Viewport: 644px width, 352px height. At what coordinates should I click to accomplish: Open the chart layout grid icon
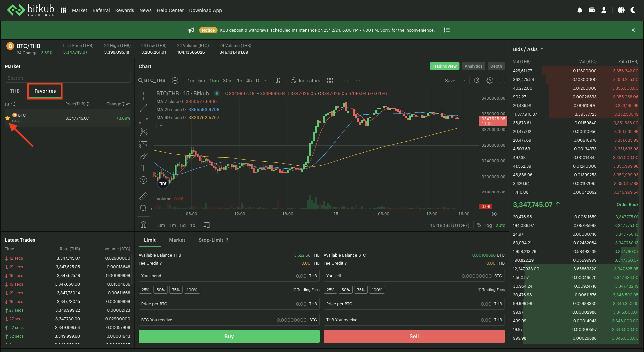tap(330, 80)
